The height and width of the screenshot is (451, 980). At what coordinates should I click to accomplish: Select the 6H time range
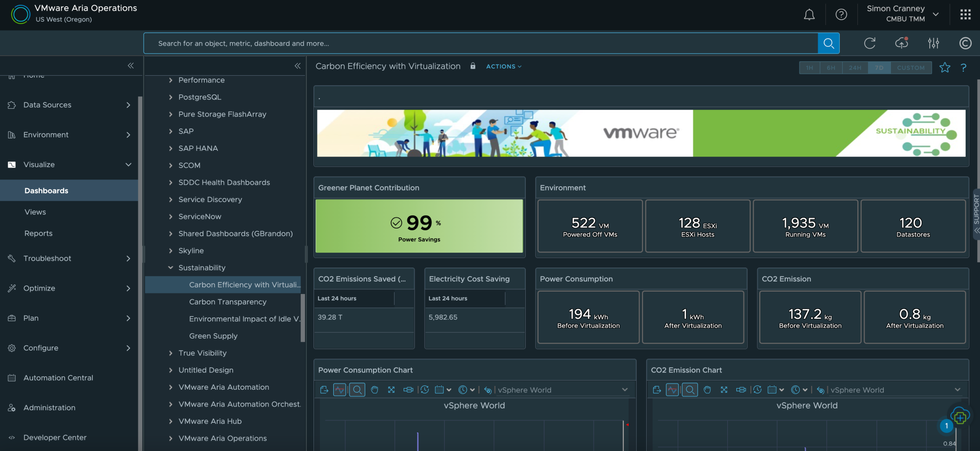click(831, 68)
